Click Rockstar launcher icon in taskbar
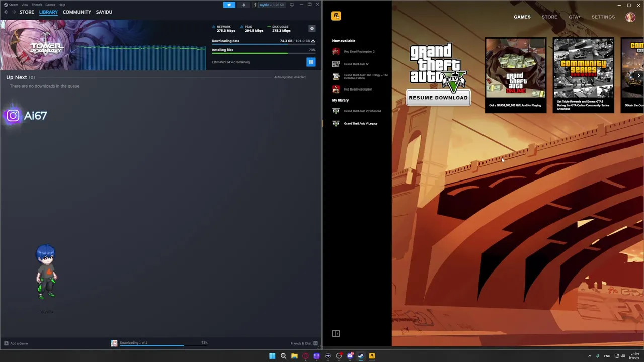The height and width of the screenshot is (362, 644). pyautogui.click(x=372, y=356)
